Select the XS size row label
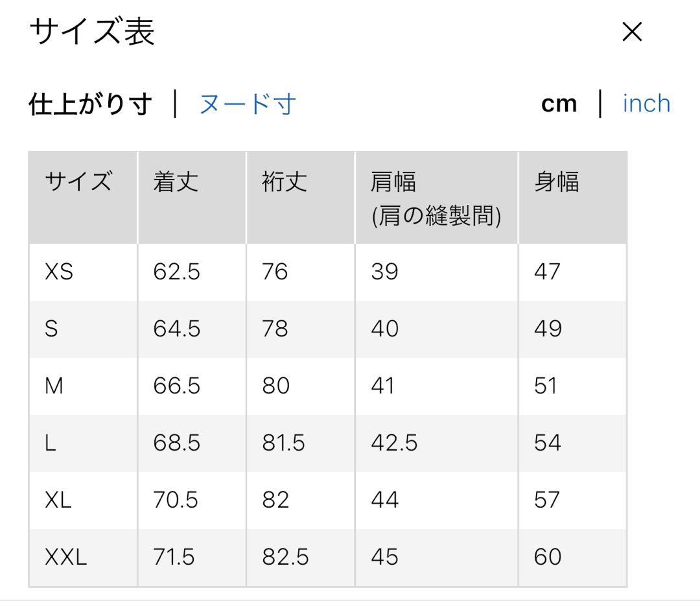 click(x=59, y=272)
